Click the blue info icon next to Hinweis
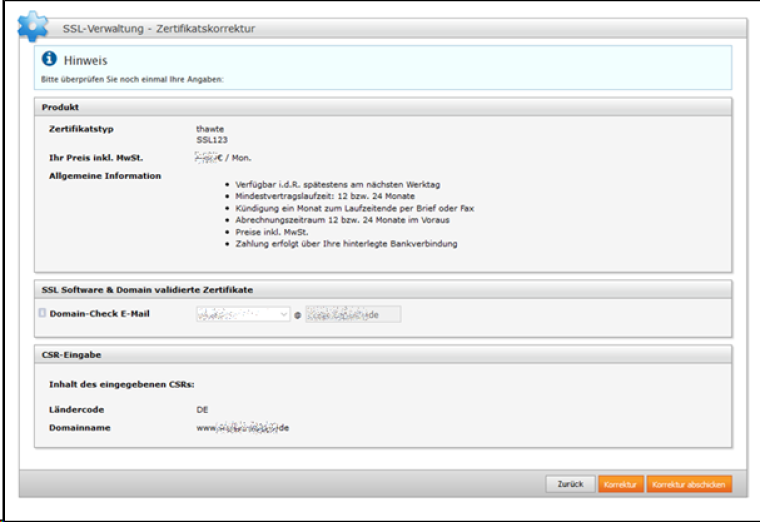The height and width of the screenshot is (522, 760). click(49, 59)
